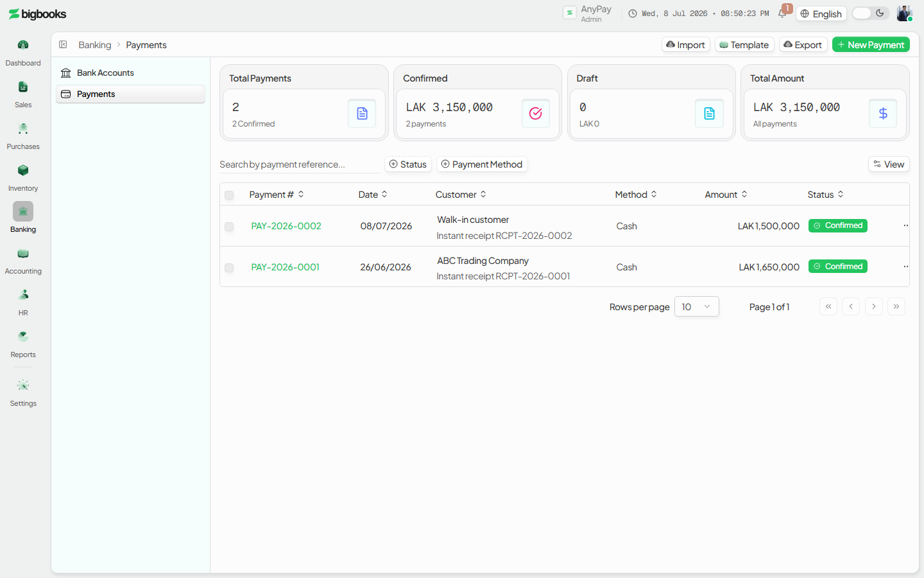The width and height of the screenshot is (924, 578).
Task: Open payment link PAY-2026-0002
Action: (x=286, y=226)
